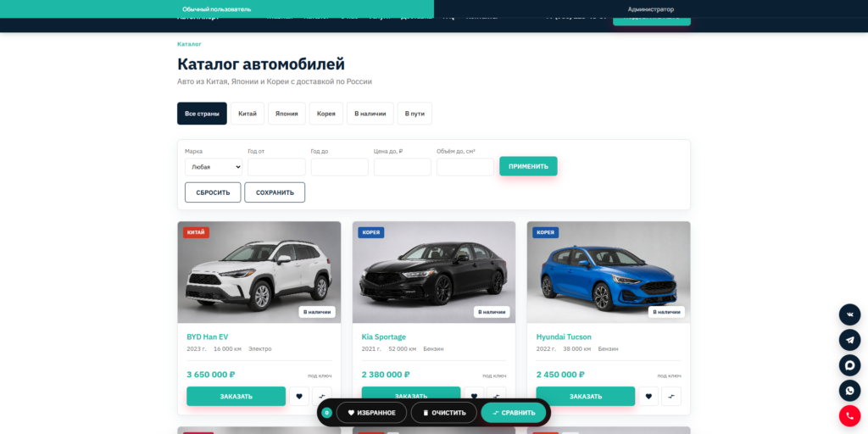This screenshot has height=434, width=868.
Task: Click the Каталог автомобилей heading
Action: [x=261, y=64]
